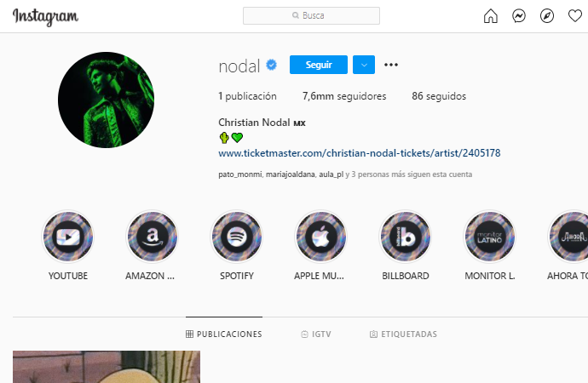Select the PUBLICACIONES tab
The image size is (588, 383).
click(x=224, y=334)
